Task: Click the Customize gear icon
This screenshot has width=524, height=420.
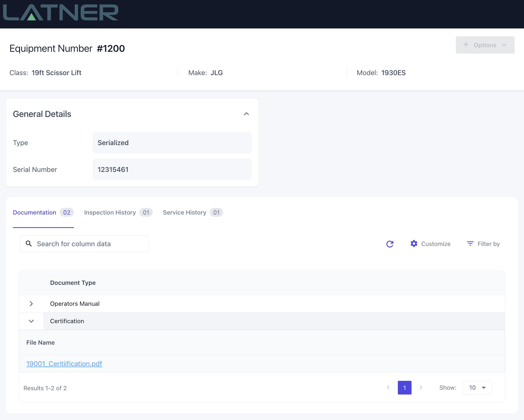Action: pos(414,244)
